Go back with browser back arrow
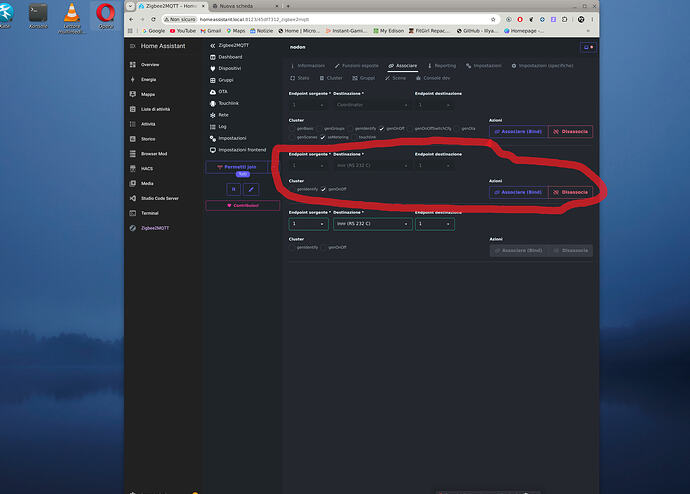This screenshot has width=690, height=494. (x=131, y=19)
